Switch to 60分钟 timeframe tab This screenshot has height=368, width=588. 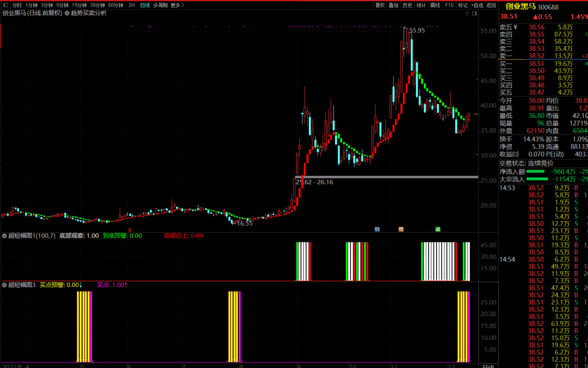click(116, 5)
